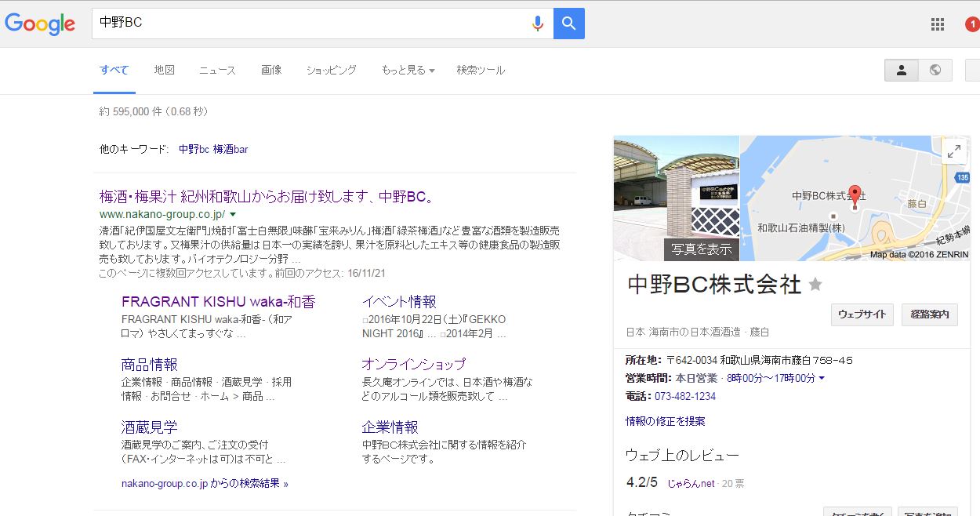The height and width of the screenshot is (516, 980).
Task: Open the 梅酒・梅果汁 紀州和歌山 result title
Action: click(x=267, y=196)
